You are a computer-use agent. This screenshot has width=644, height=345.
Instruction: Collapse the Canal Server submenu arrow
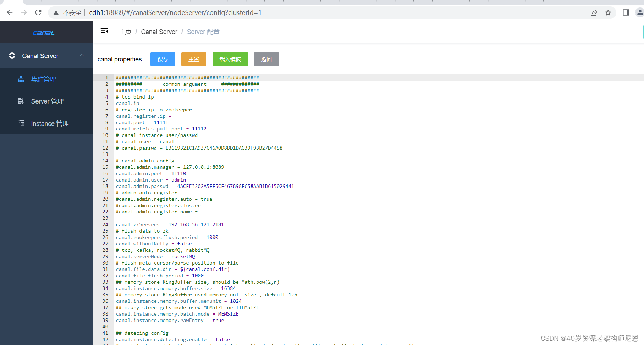click(82, 55)
